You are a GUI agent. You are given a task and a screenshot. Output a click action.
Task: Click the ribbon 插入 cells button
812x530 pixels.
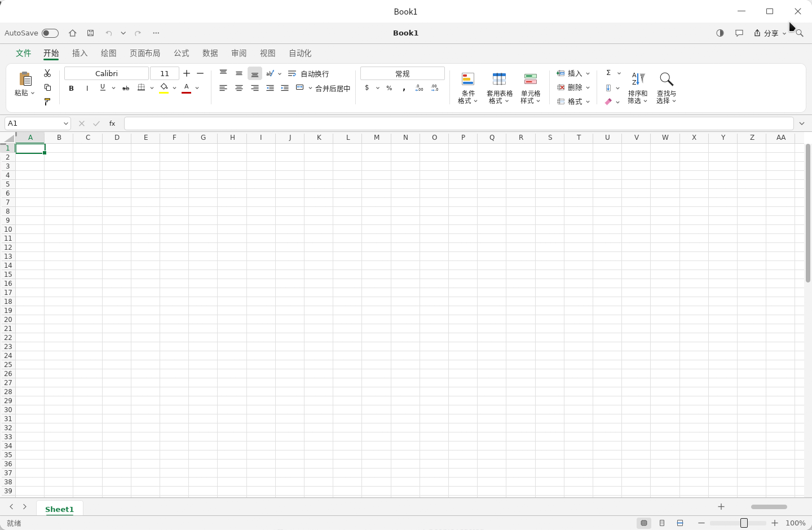point(573,73)
